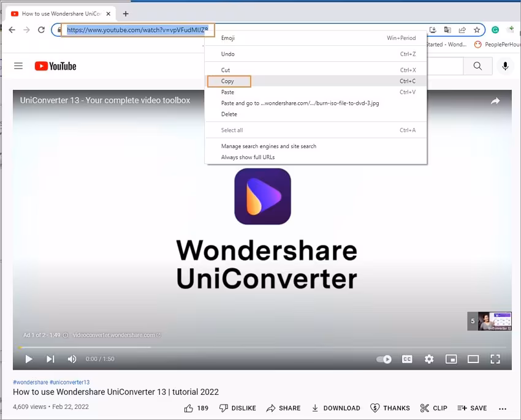
Task: Click the video title 'How to use Wondershare UniConverter 13'
Action: click(116, 392)
